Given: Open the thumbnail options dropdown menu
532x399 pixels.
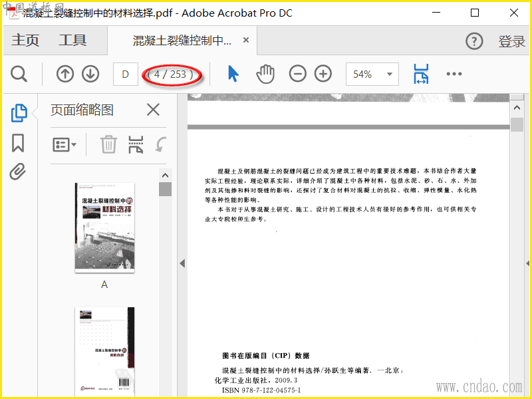Looking at the screenshot, I should (x=65, y=145).
